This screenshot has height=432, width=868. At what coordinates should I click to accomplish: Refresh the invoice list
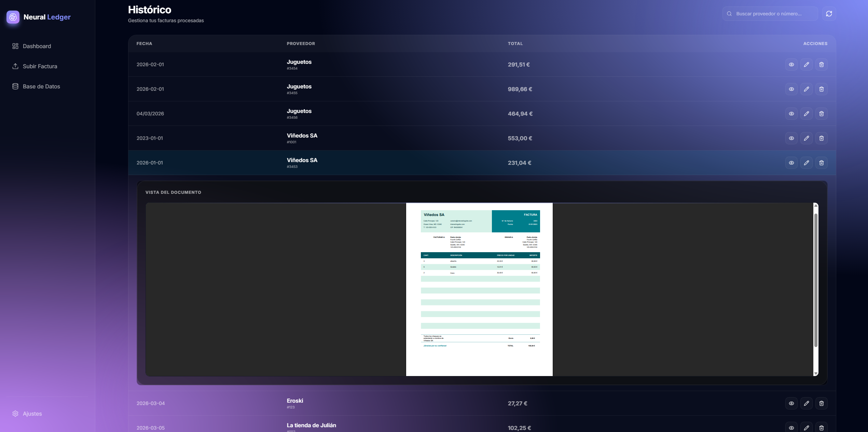[x=828, y=14]
